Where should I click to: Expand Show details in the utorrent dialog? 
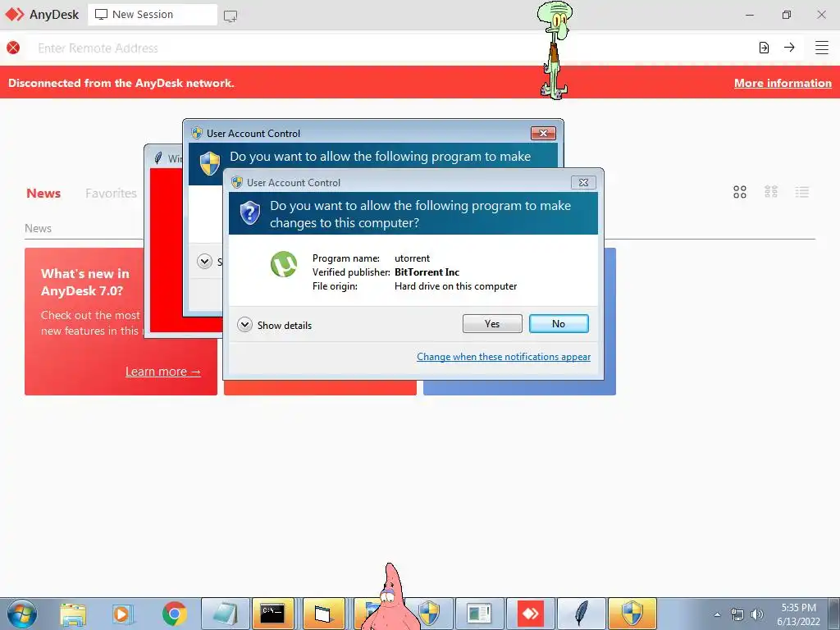click(275, 325)
